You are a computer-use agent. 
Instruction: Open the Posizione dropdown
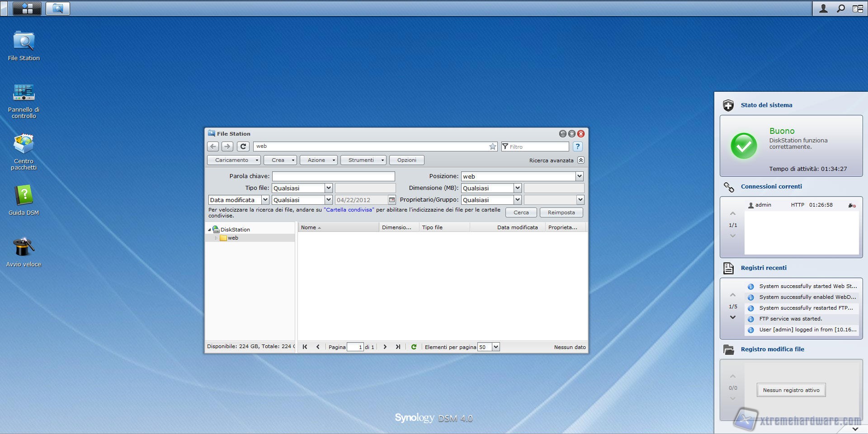(579, 176)
